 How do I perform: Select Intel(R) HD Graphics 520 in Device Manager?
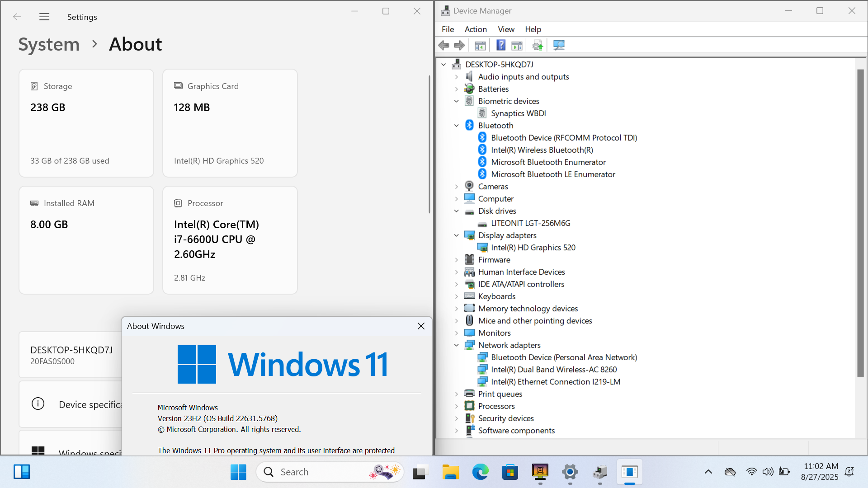point(533,248)
